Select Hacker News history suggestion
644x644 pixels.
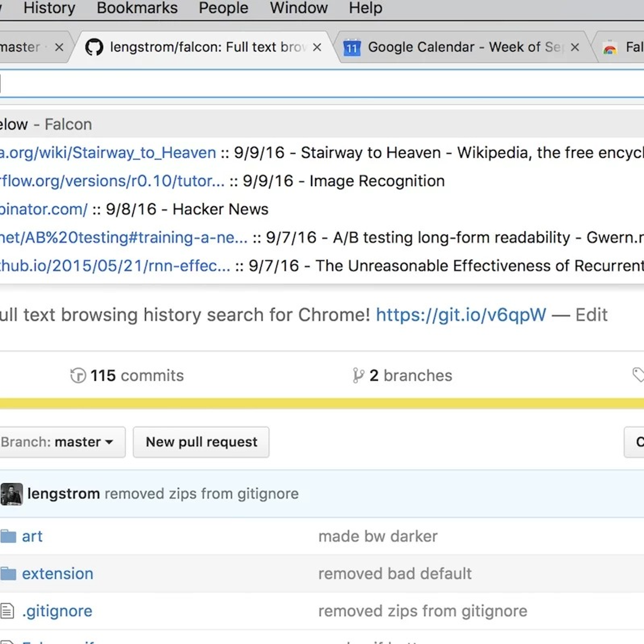pos(322,209)
